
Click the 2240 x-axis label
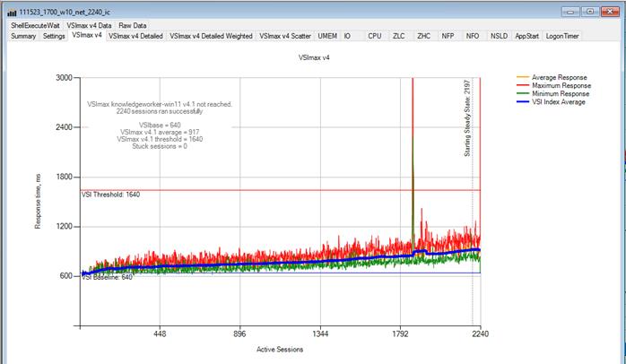480,334
